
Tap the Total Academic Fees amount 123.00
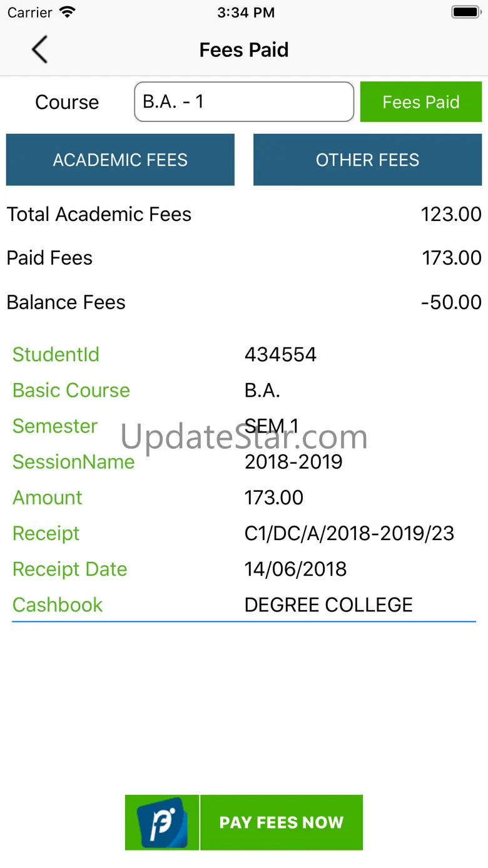tap(451, 214)
